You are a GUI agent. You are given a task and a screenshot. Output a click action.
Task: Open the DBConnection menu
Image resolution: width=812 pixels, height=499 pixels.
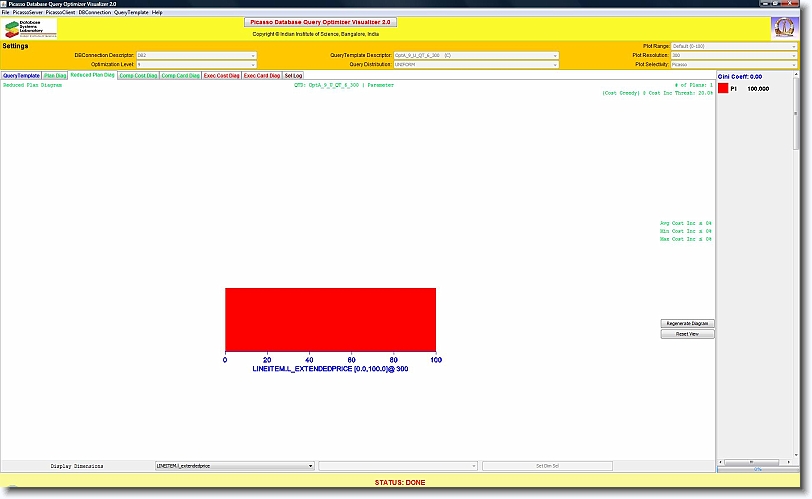tap(95, 12)
